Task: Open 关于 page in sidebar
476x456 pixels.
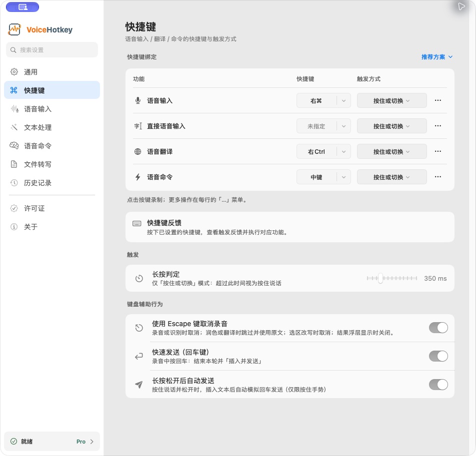Action: pyautogui.click(x=52, y=226)
